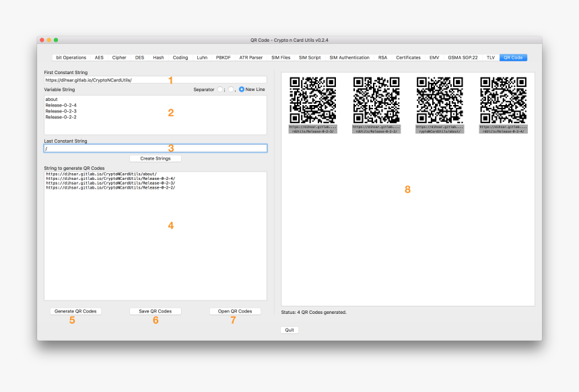Click 'Release-0-2-2' in Variable String list
Screen dimensions: 579x392
tap(61, 117)
